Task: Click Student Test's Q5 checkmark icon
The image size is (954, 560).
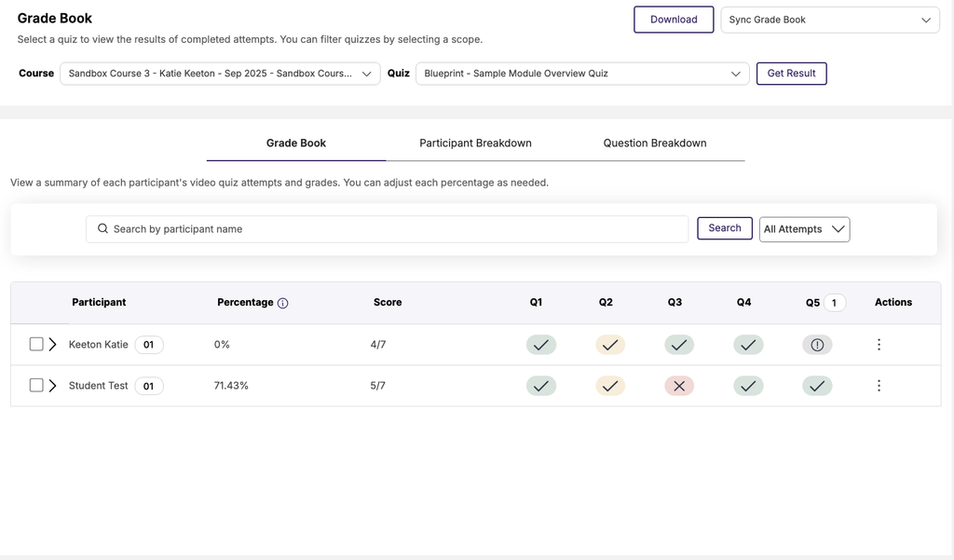Action: click(x=817, y=386)
